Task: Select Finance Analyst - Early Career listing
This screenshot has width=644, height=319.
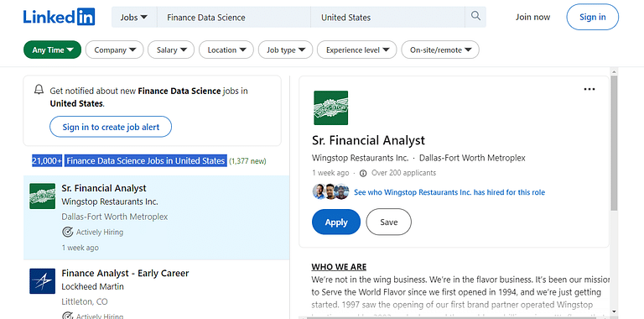Action: click(x=125, y=274)
